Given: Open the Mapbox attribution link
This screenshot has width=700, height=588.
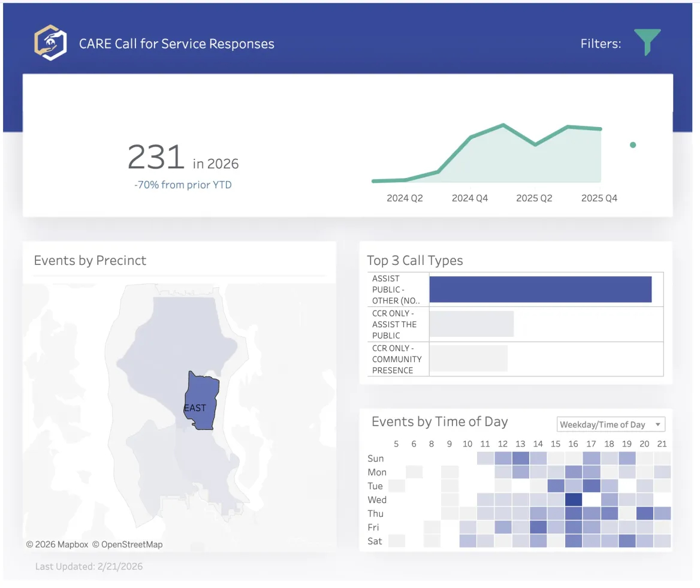Looking at the screenshot, I should [x=57, y=544].
